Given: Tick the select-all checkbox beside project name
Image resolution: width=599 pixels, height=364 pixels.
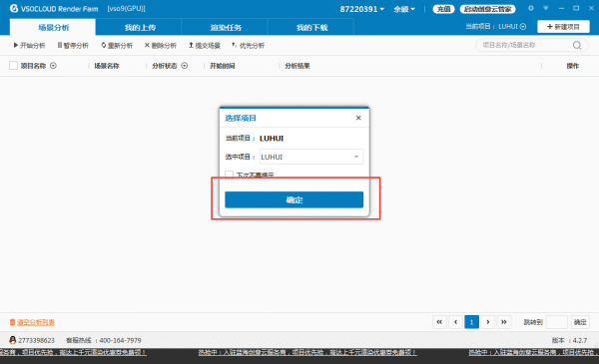Looking at the screenshot, I should point(13,66).
